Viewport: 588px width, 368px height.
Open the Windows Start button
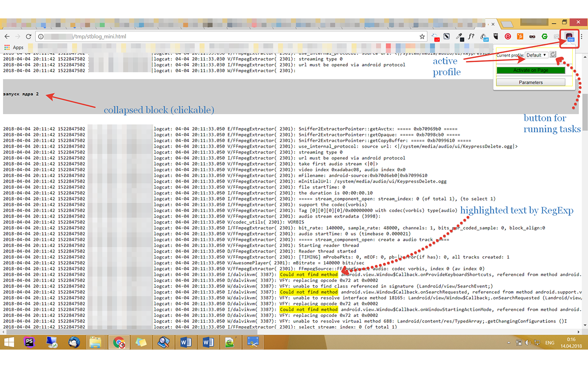point(10,342)
